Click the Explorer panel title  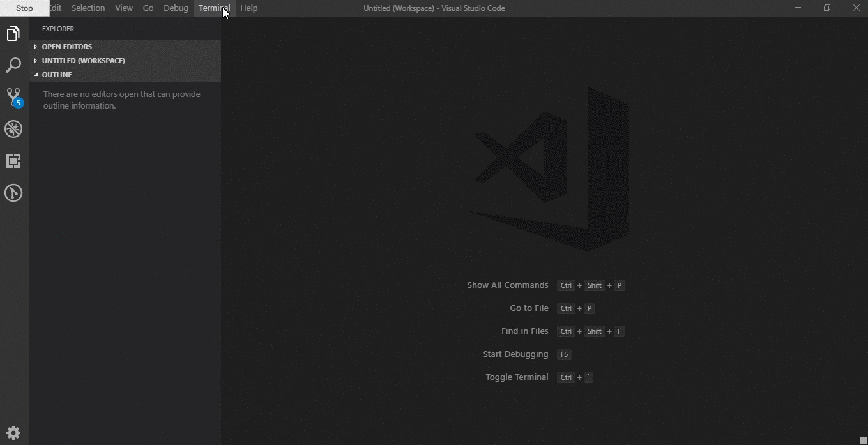point(58,29)
